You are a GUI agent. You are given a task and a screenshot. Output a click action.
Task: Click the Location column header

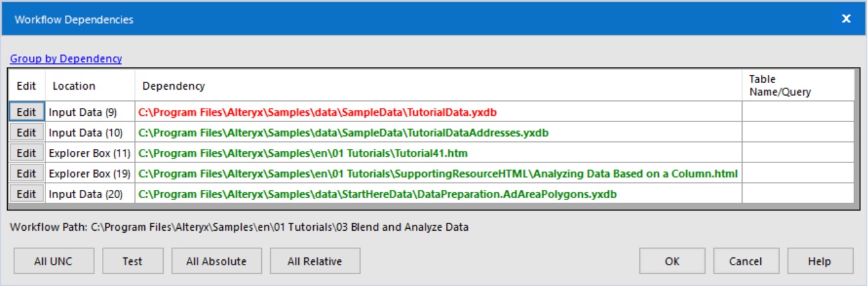click(90, 86)
